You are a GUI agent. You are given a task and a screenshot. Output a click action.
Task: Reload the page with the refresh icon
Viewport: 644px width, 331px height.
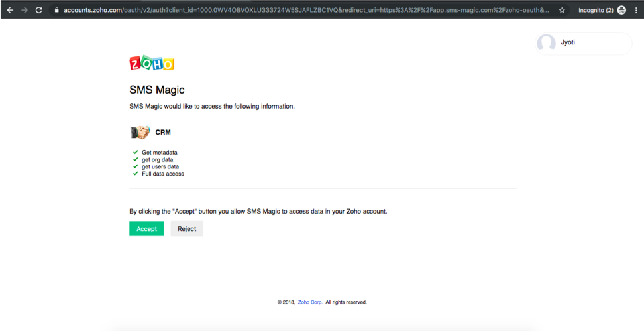coord(39,10)
